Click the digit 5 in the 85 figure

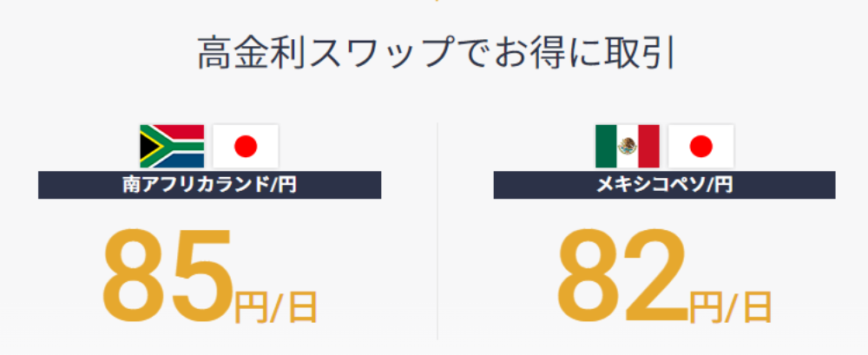pyautogui.click(x=201, y=276)
